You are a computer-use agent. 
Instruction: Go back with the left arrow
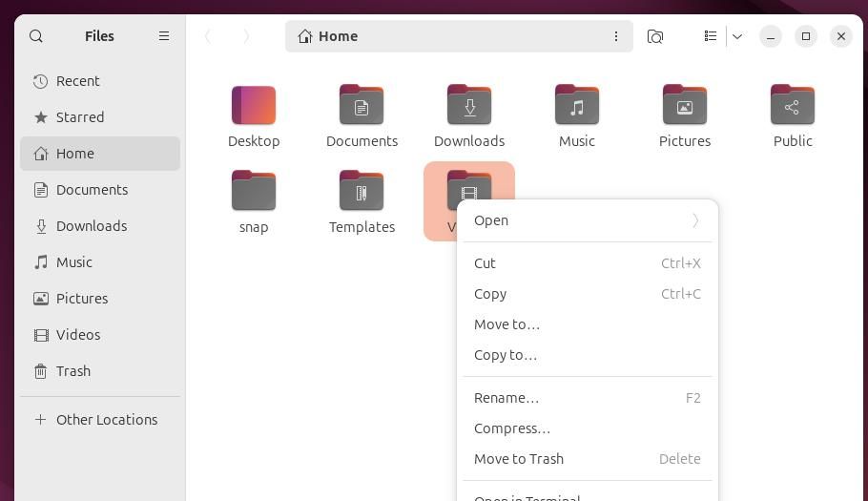click(208, 36)
